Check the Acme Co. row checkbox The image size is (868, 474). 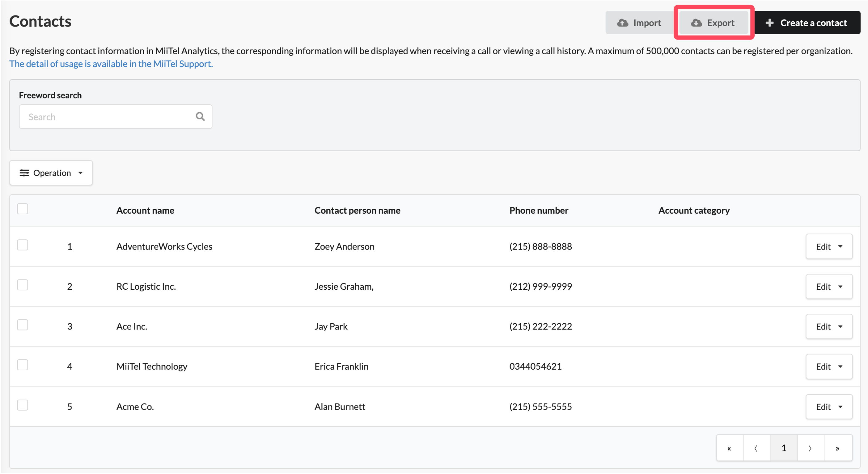point(23,405)
